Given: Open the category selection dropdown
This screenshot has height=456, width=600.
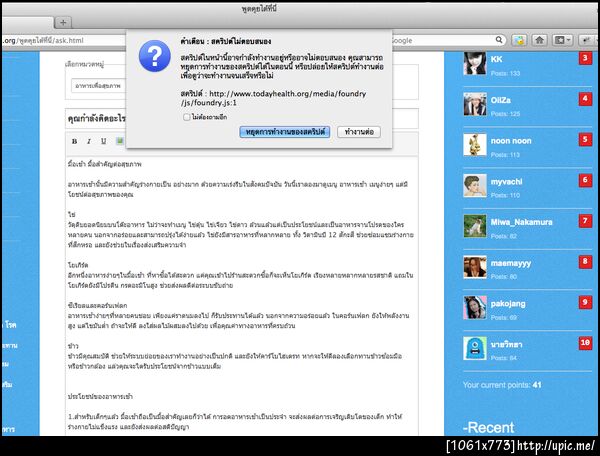Looking at the screenshot, I should pos(99,86).
